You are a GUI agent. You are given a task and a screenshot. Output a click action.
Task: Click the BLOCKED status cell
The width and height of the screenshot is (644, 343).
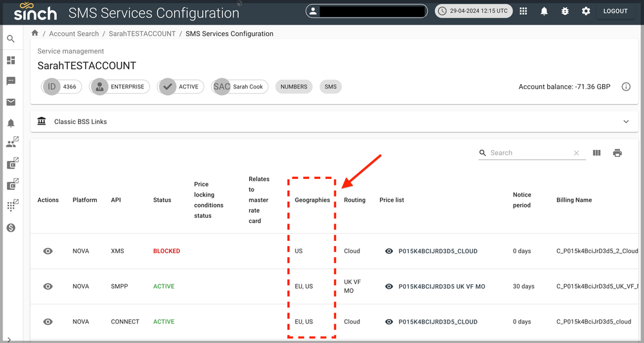(x=166, y=251)
